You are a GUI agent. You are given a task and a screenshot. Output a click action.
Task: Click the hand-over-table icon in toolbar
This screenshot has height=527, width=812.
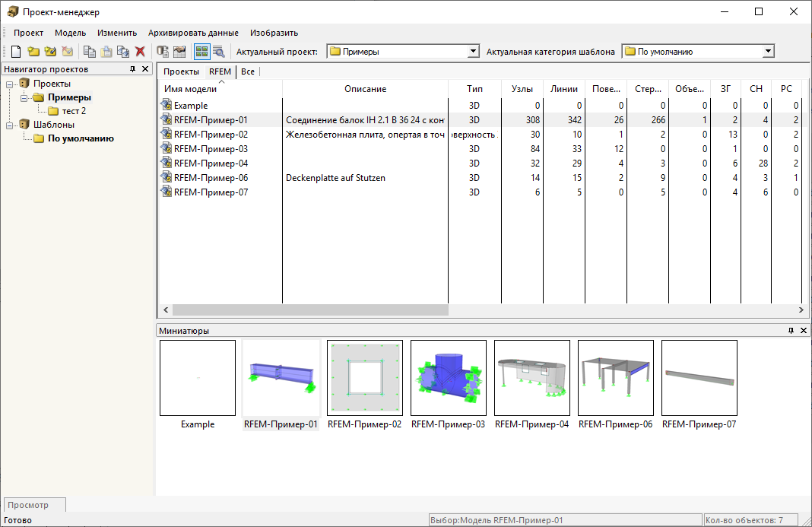pos(179,51)
